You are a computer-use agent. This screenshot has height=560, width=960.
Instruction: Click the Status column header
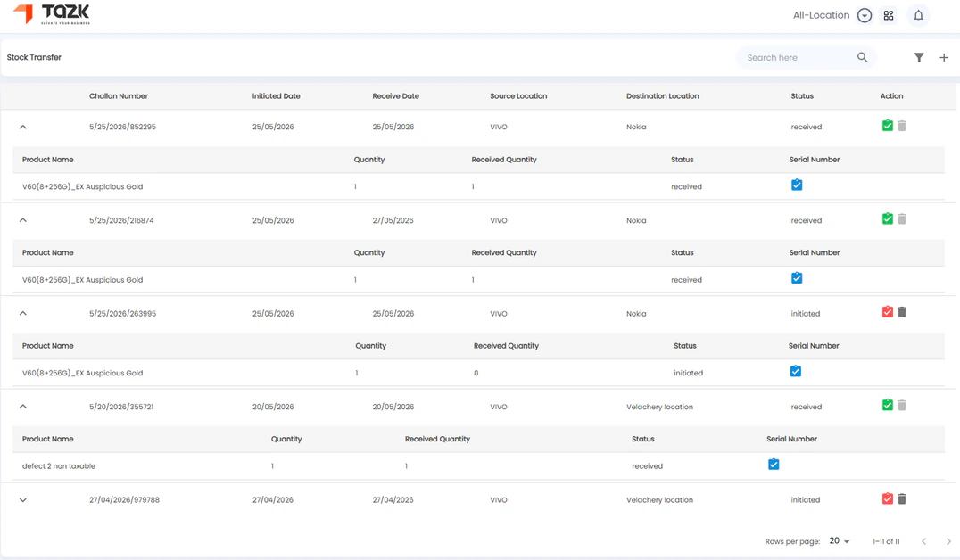point(802,96)
